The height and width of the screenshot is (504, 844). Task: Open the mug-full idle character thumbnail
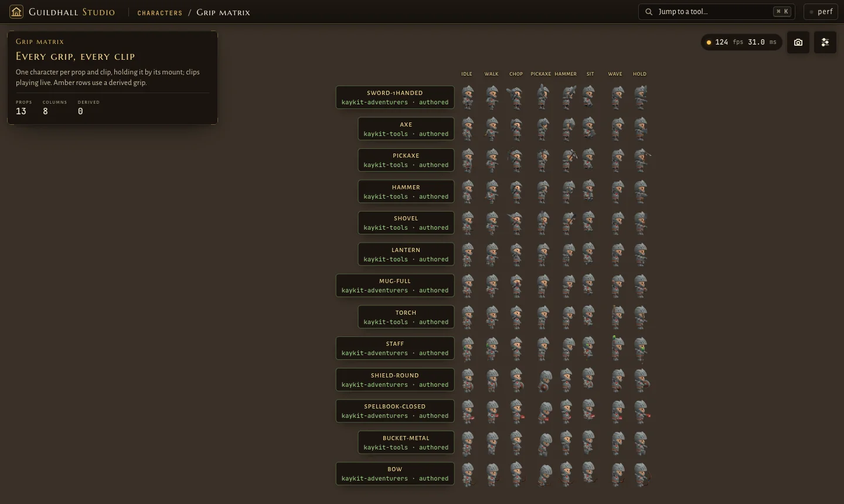(x=467, y=285)
